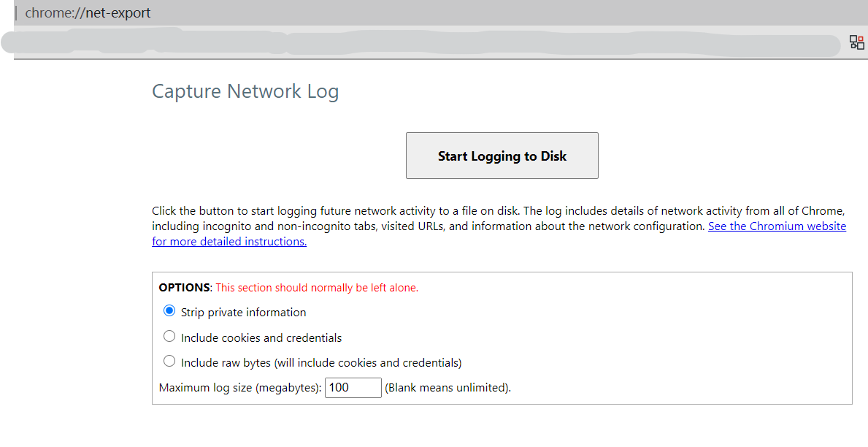Click the bold OPTIONS label
The image size is (868, 447).
(x=185, y=288)
